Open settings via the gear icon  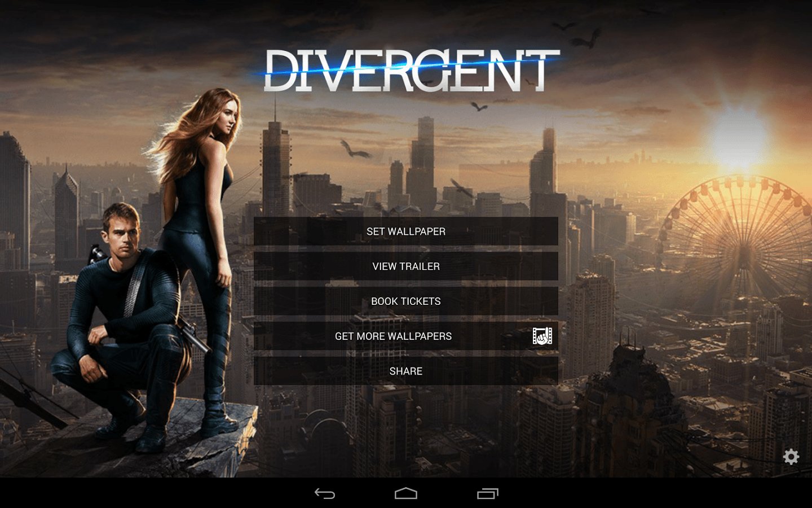pos(791,457)
